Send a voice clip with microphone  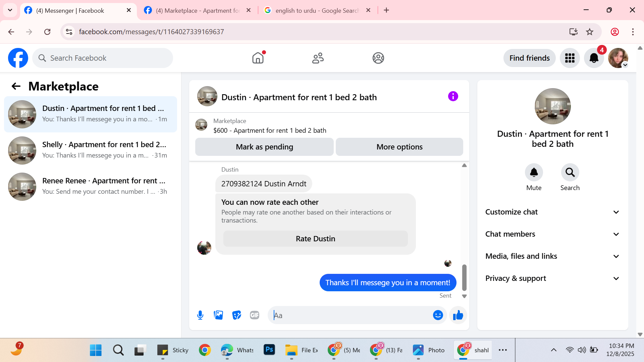click(x=200, y=315)
